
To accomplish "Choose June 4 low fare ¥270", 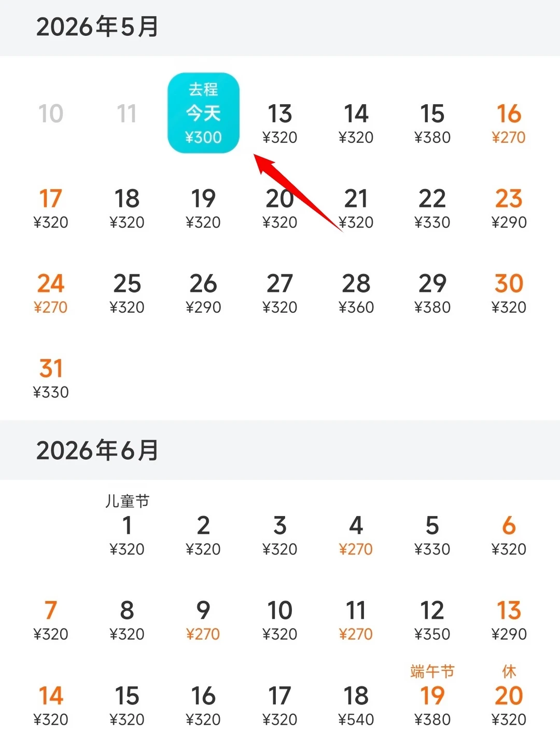I will click(x=356, y=535).
